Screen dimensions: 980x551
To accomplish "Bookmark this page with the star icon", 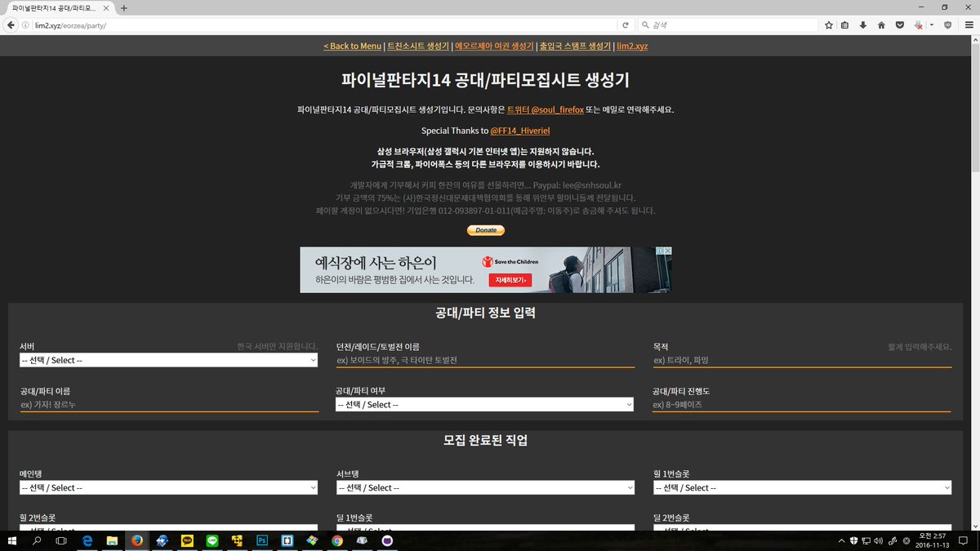I will point(828,25).
